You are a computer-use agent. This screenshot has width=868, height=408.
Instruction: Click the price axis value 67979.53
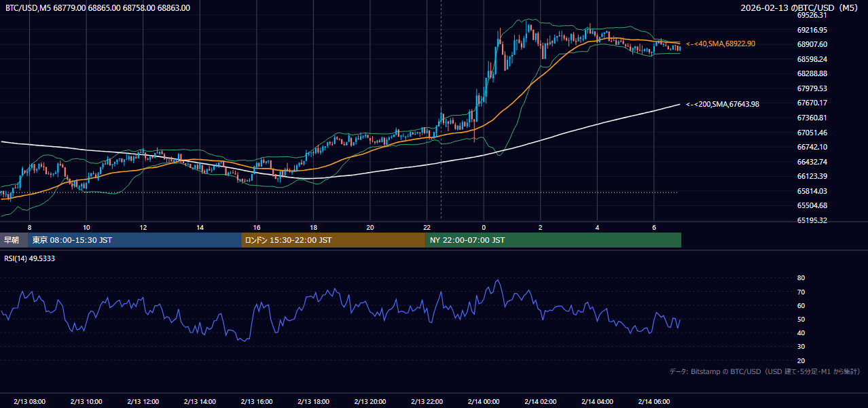(x=812, y=88)
